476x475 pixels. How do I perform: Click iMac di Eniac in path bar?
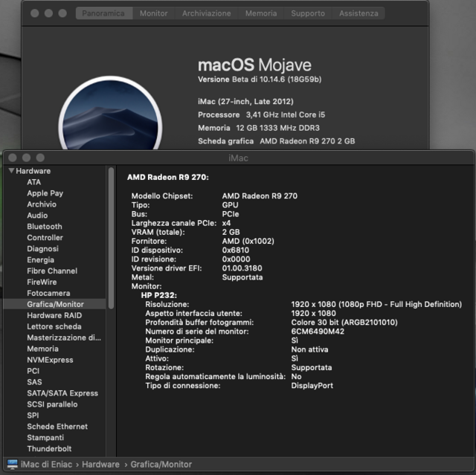[x=46, y=464]
